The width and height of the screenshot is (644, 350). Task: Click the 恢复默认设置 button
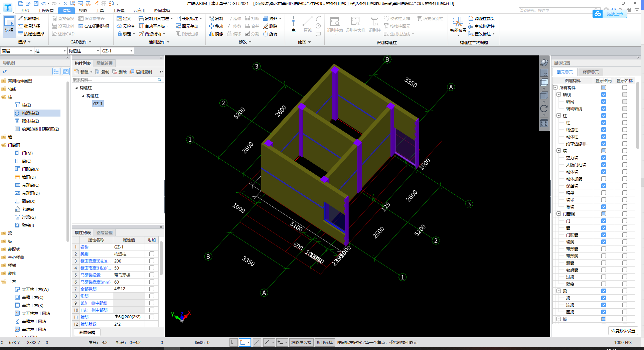coord(623,331)
